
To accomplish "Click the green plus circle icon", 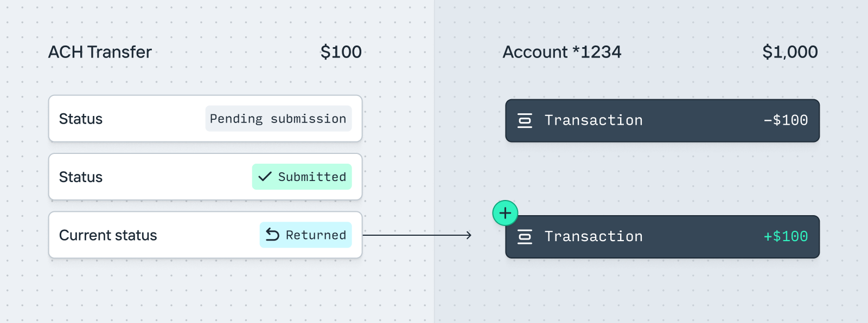I will 505,213.
